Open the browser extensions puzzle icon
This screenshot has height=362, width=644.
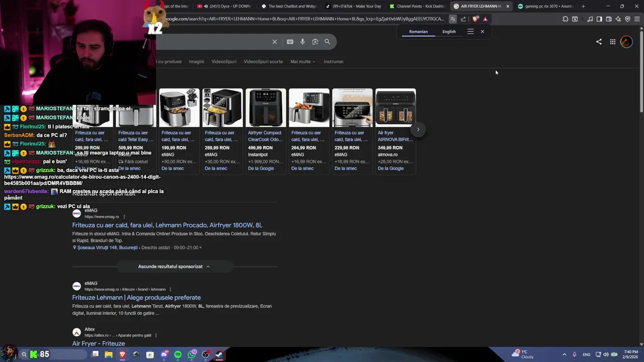pyautogui.click(x=566, y=19)
